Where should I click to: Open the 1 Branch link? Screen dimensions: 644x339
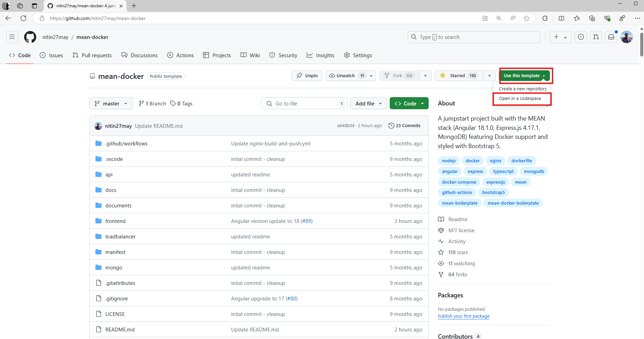(152, 103)
